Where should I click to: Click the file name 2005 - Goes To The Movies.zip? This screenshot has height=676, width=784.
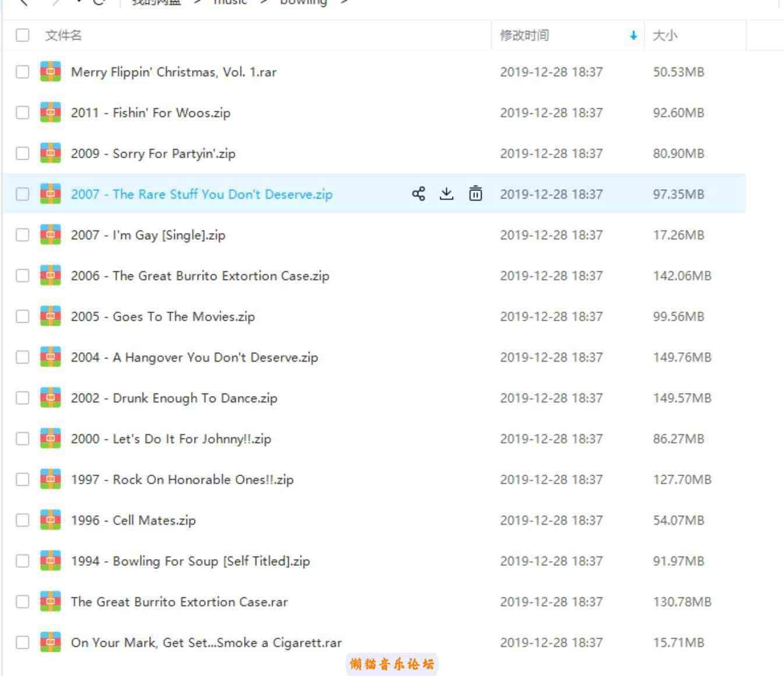pos(163,317)
